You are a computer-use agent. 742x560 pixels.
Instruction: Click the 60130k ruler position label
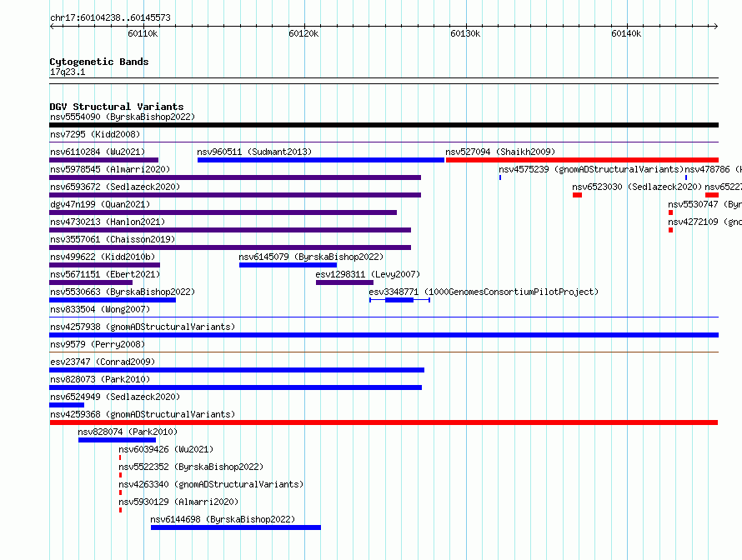pyautogui.click(x=465, y=33)
